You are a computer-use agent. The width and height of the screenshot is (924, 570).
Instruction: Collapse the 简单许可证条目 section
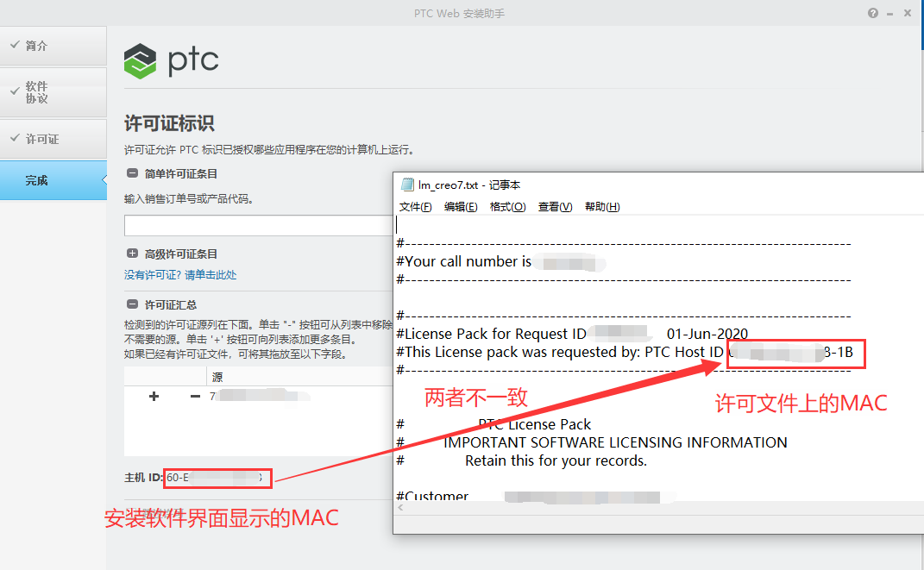tap(133, 173)
